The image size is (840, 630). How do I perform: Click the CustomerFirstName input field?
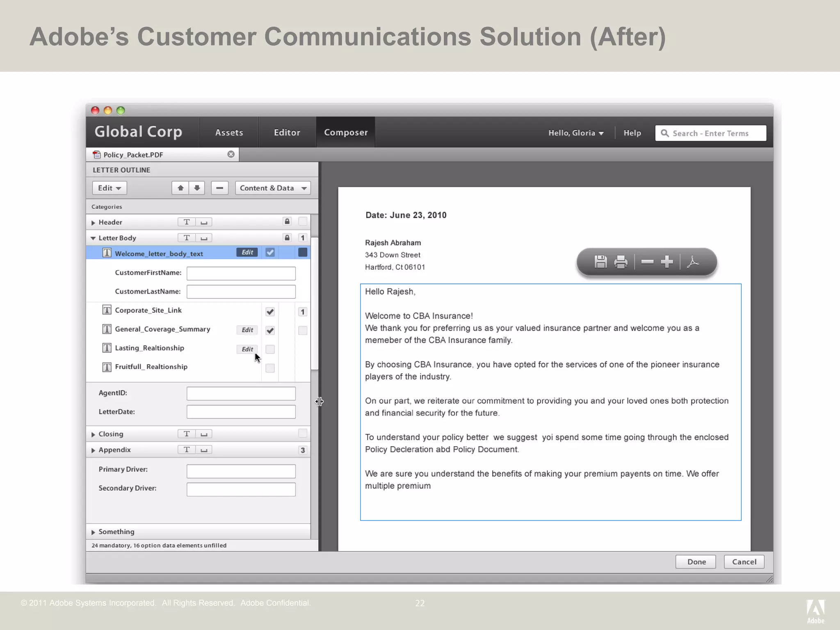241,274
